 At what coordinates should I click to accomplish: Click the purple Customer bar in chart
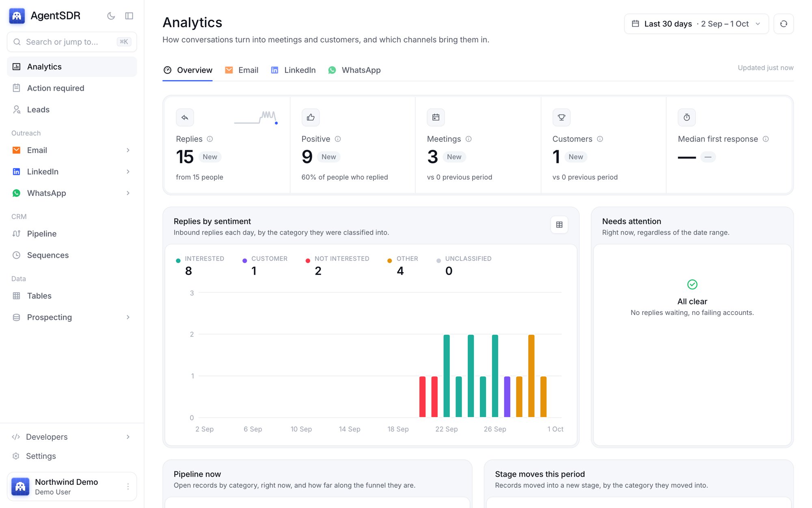(x=507, y=397)
